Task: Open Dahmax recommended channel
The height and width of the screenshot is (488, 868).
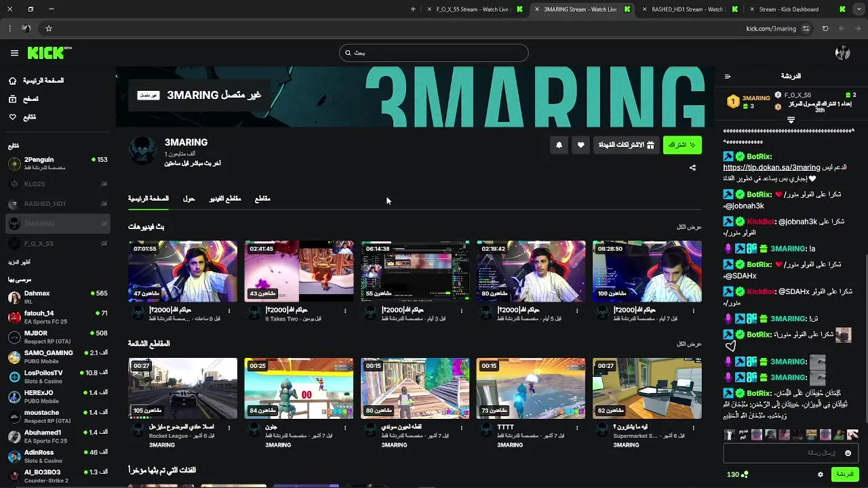Action: point(58,297)
